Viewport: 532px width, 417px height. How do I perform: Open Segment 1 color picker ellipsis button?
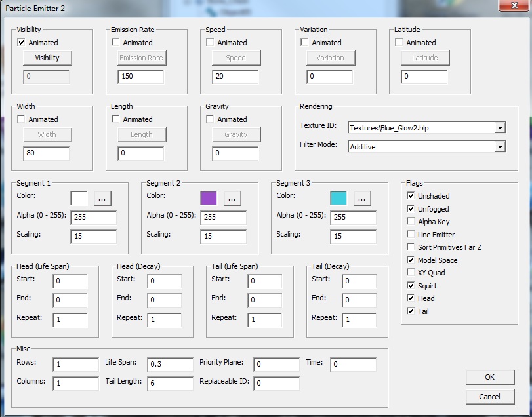(102, 199)
